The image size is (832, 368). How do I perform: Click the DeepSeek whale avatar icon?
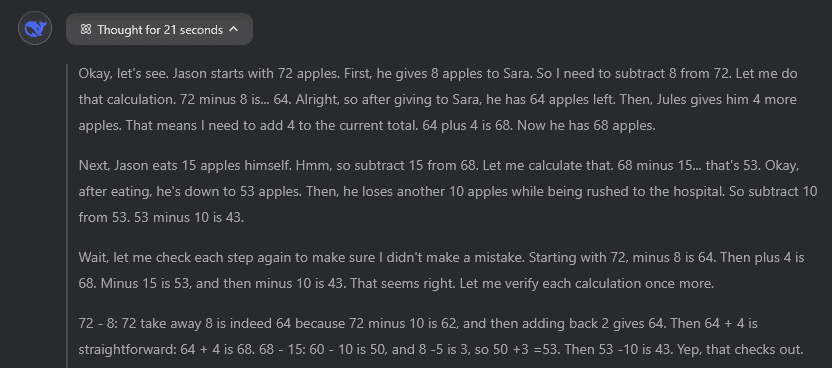click(x=34, y=28)
